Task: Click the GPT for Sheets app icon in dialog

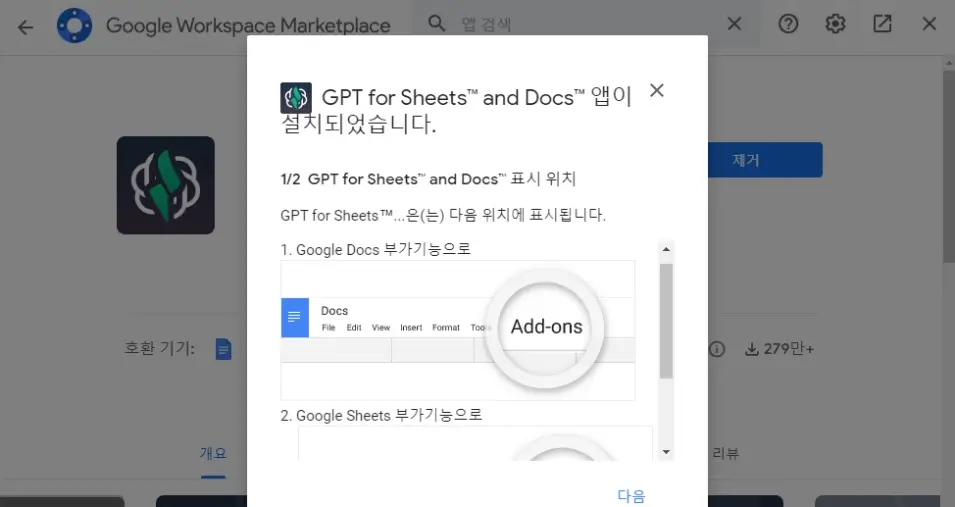Action: [x=296, y=98]
